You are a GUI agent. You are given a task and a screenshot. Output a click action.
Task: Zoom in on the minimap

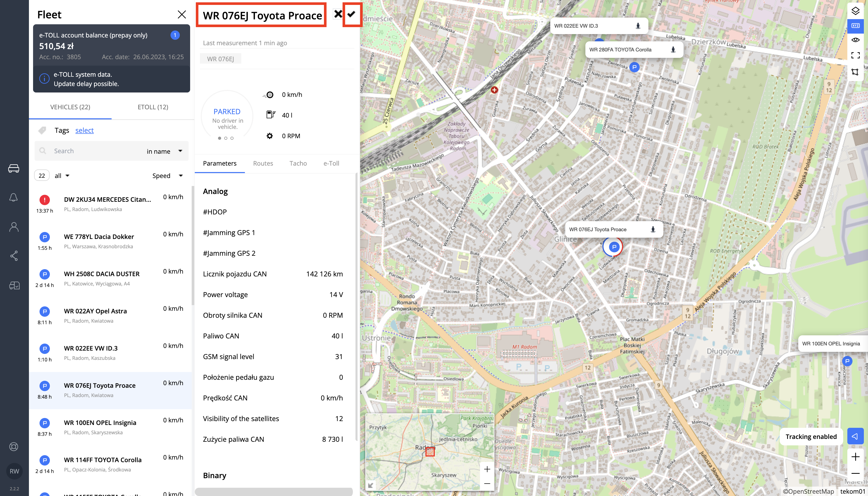tap(487, 469)
